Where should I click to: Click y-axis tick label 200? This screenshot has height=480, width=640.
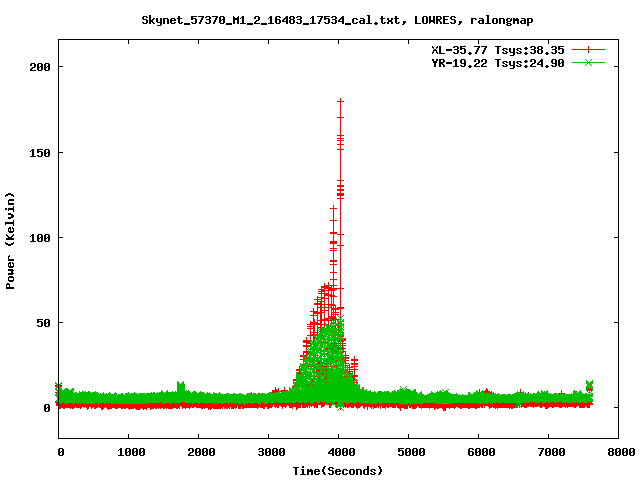pos(40,67)
